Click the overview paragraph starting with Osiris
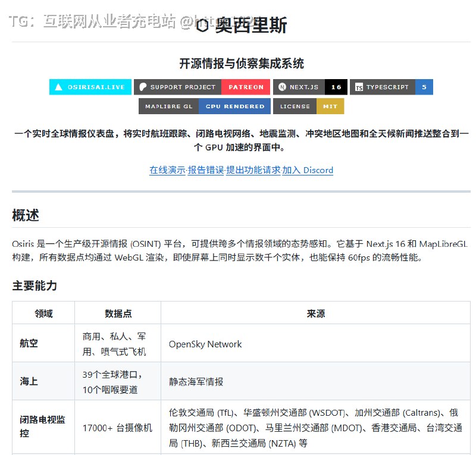The height and width of the screenshot is (455, 476). pyautogui.click(x=240, y=250)
